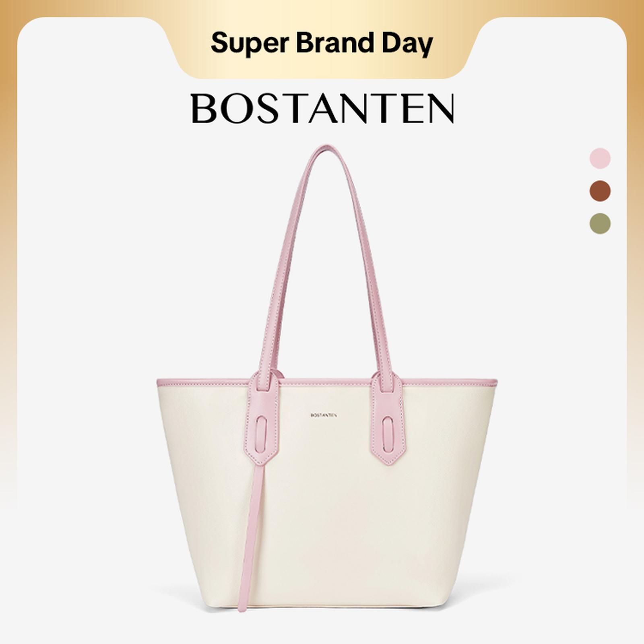
Task: Select the brown color swatch
Action: pos(600,191)
